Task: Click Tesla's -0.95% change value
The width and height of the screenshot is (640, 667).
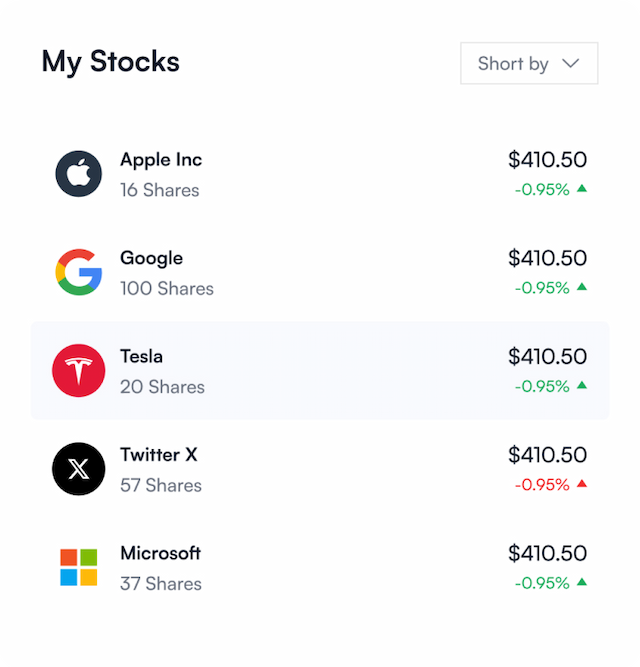Action: [542, 386]
